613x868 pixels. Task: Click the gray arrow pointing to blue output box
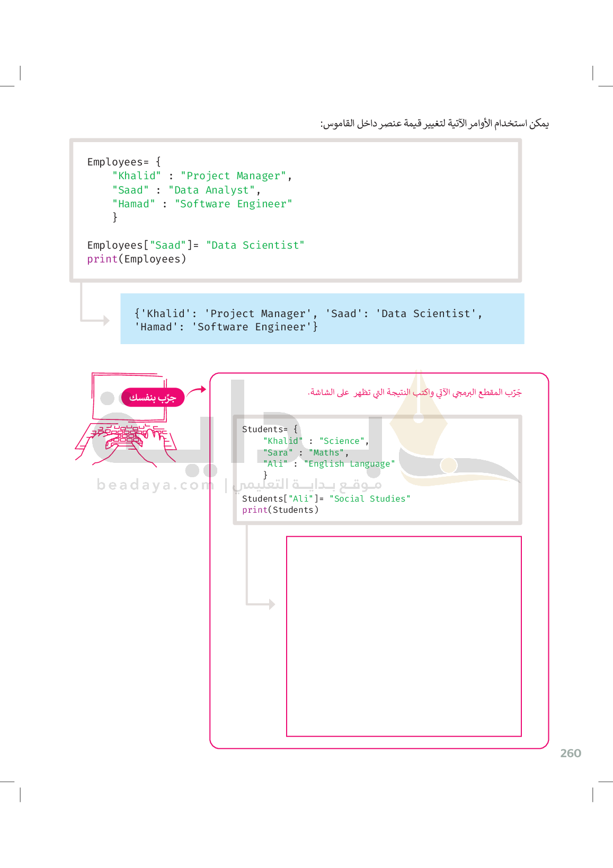[x=95, y=319]
